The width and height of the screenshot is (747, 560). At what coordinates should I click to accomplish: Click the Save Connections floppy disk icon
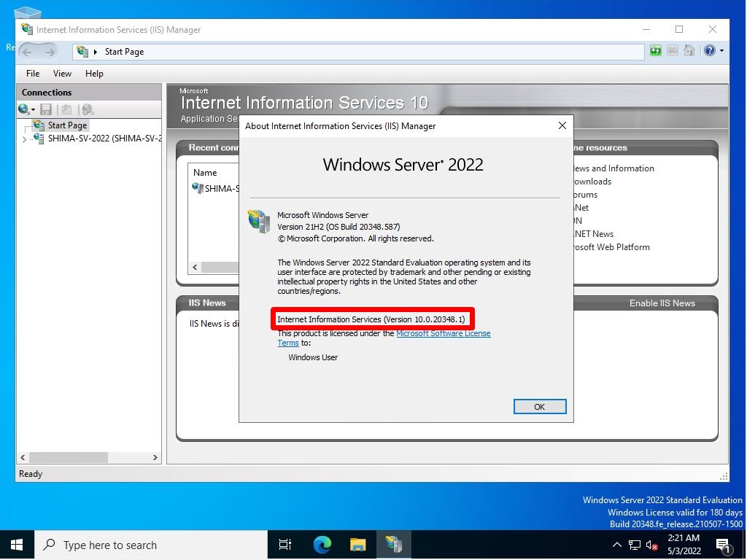pyautogui.click(x=45, y=109)
